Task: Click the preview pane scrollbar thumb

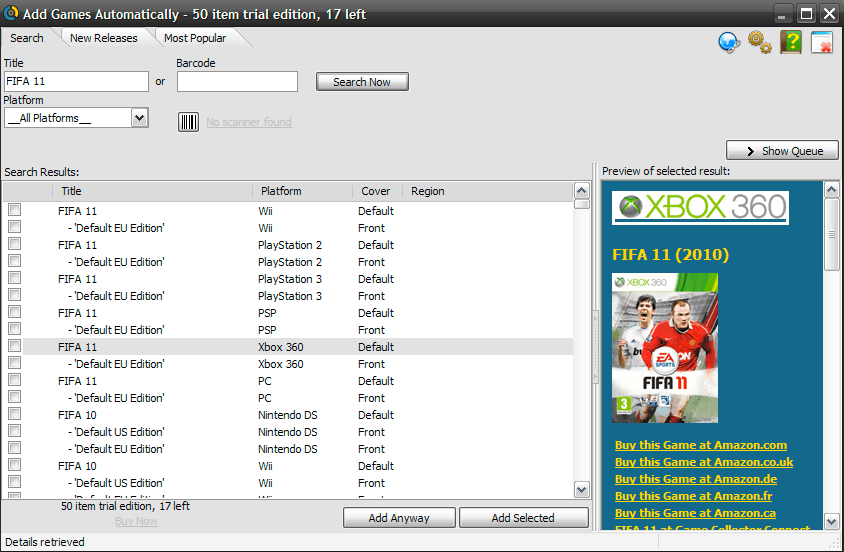Action: [x=832, y=235]
